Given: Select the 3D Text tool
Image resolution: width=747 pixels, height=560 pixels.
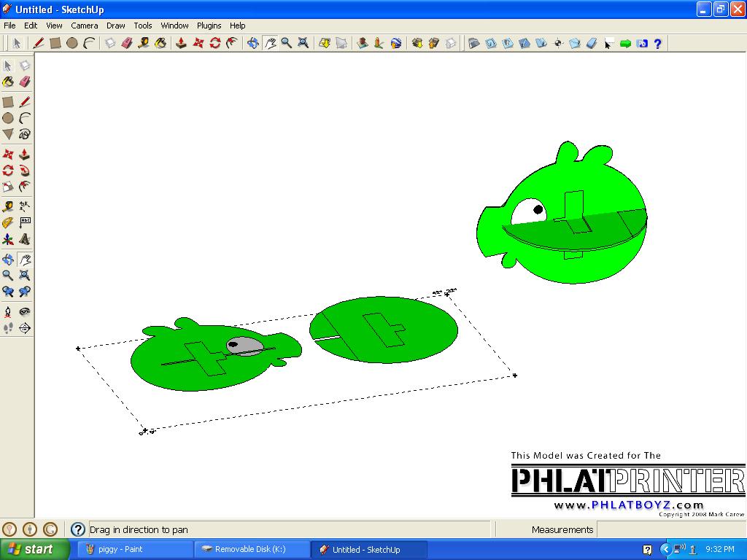Looking at the screenshot, I should 25,239.
